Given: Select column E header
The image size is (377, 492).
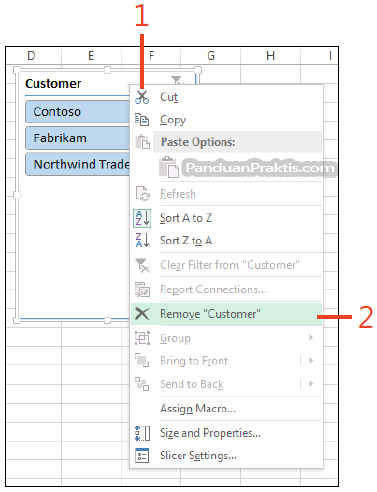Looking at the screenshot, I should 91,55.
